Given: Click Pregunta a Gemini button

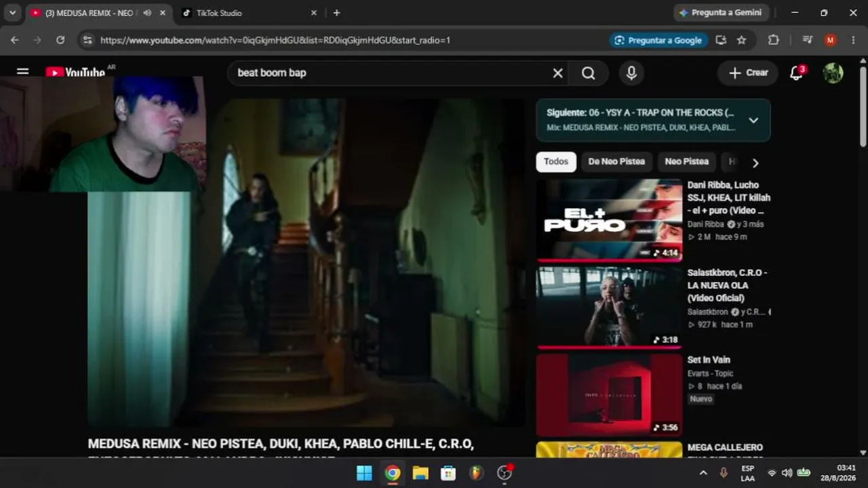Looking at the screenshot, I should tap(720, 12).
